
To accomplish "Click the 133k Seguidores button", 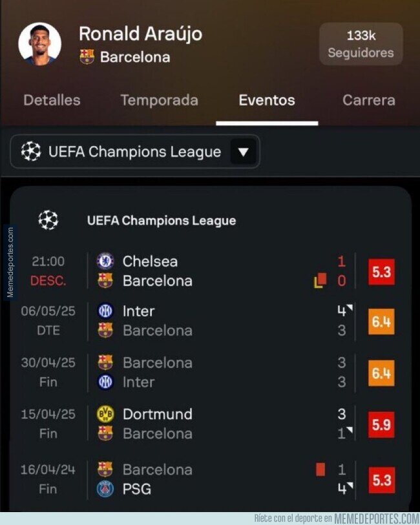I will click(361, 44).
